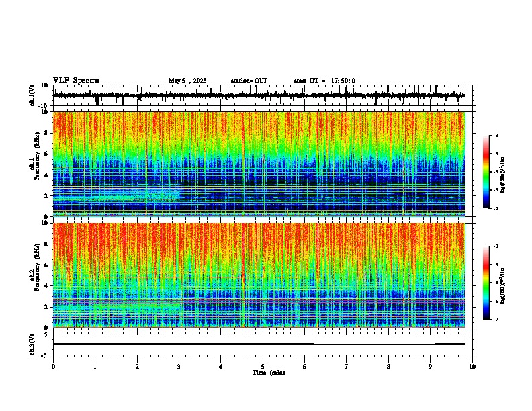Click the ch.1 frequency axis "6" tick label
This screenshot has height=411, width=532.
(x=47, y=154)
